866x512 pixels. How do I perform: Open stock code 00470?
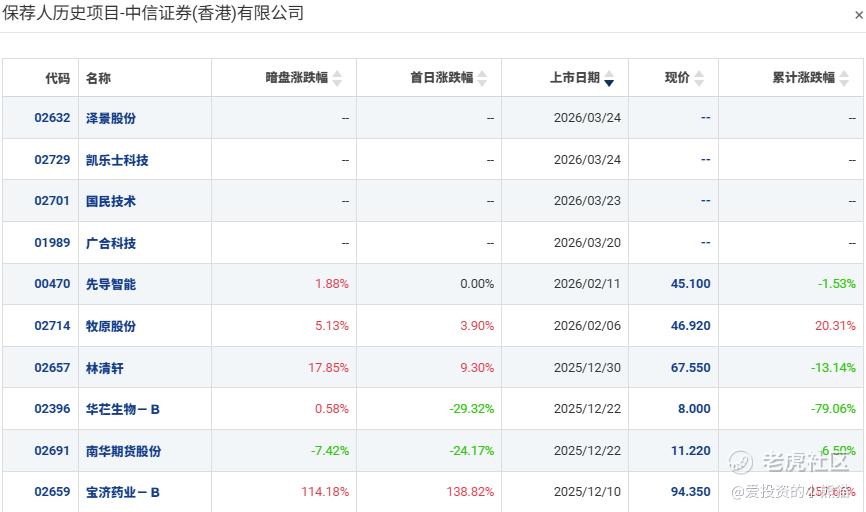coord(52,283)
